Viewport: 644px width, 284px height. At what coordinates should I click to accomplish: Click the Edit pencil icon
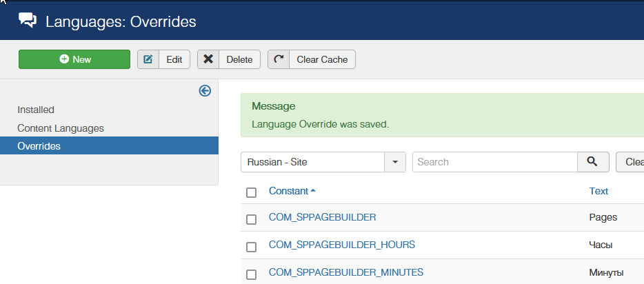coord(148,59)
